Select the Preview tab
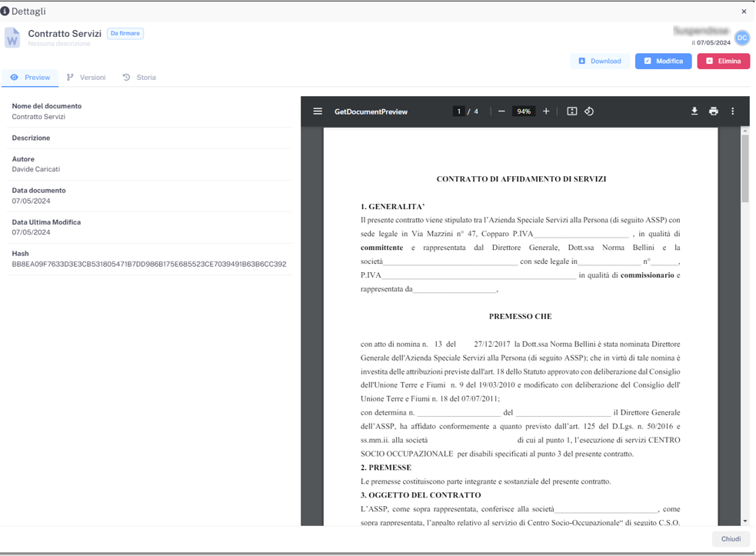Image resolution: width=756 pixels, height=556 pixels. pos(30,78)
